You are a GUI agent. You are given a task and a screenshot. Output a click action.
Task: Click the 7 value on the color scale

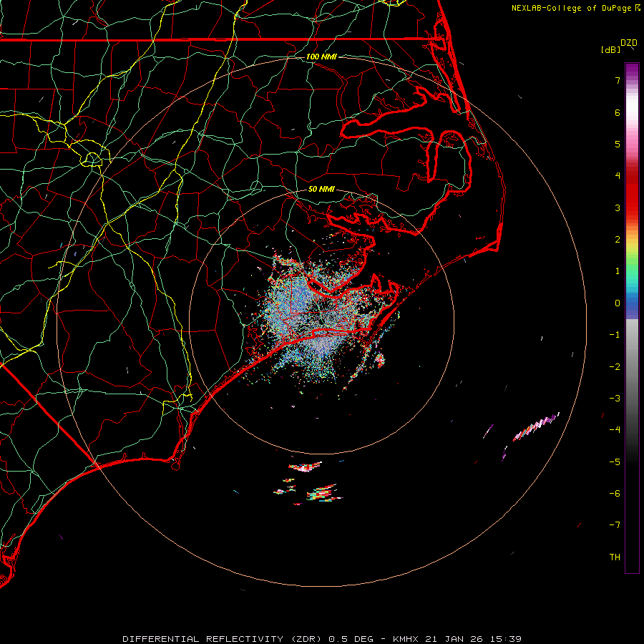tap(618, 80)
